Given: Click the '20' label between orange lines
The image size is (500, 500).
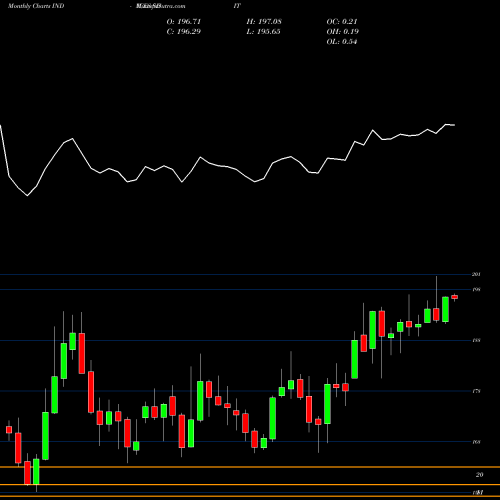Looking at the screenshot, I should click(x=479, y=475).
